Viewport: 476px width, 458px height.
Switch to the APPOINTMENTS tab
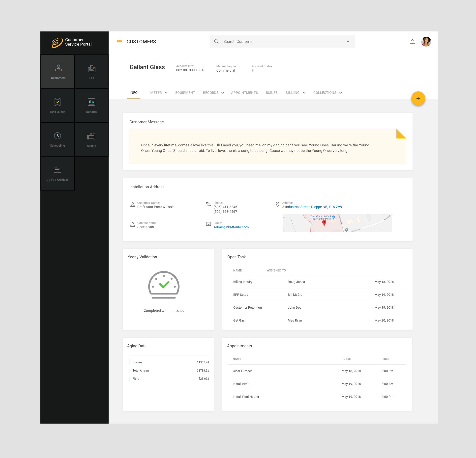coord(244,93)
